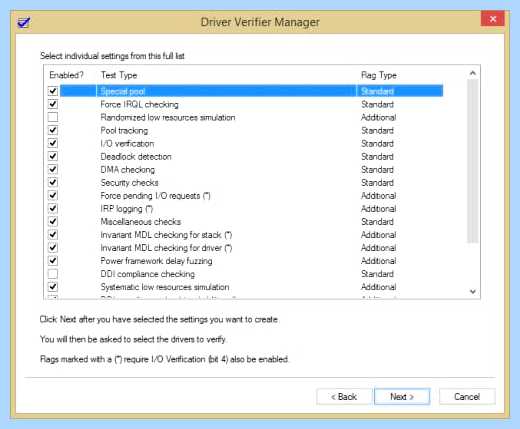Sort by the Flag Type column header
The width and height of the screenshot is (520, 429).
379,75
